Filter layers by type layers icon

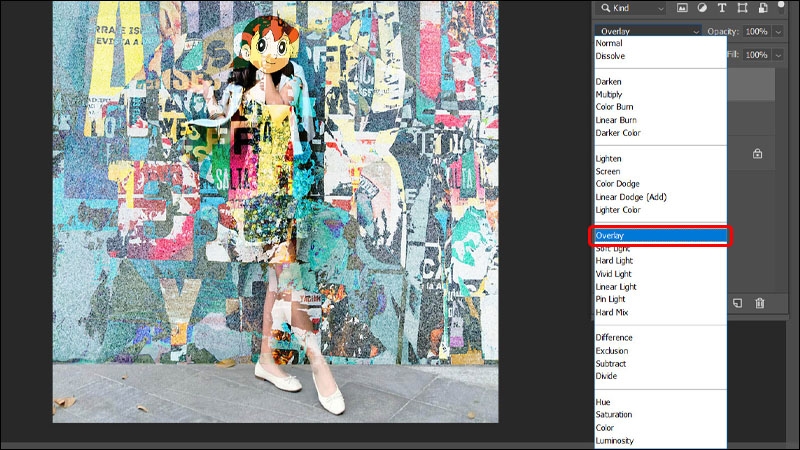[721, 8]
